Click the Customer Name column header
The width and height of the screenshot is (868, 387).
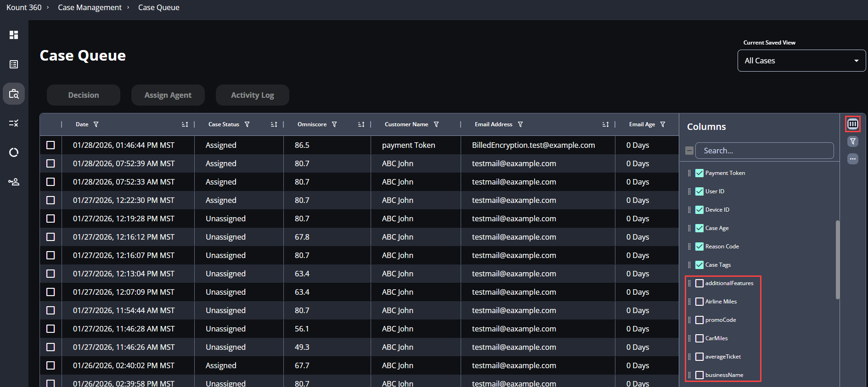tap(406, 124)
